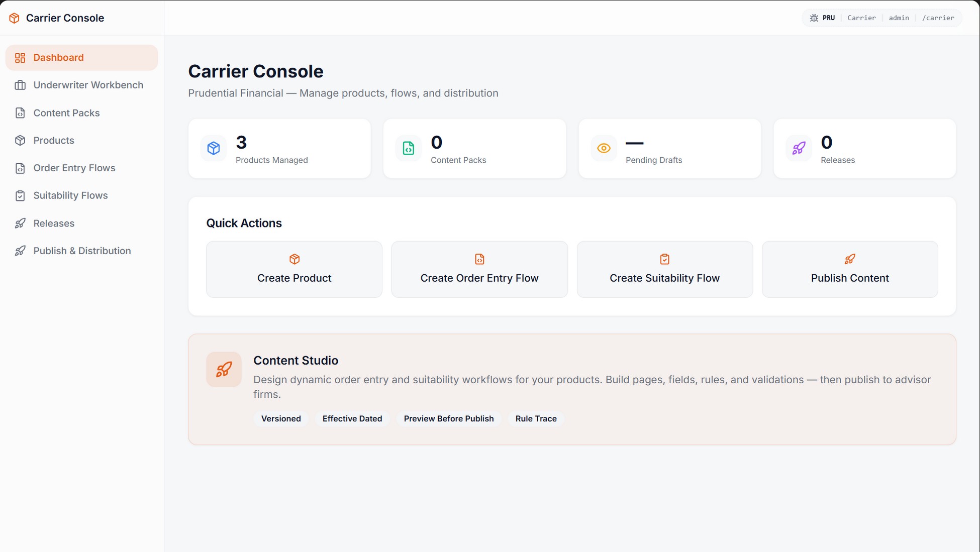980x552 pixels.
Task: Click Create Suitability Flow button
Action: (x=664, y=269)
